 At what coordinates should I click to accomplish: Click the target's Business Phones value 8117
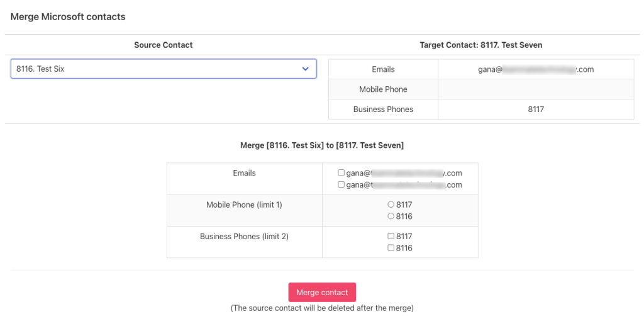tap(536, 110)
